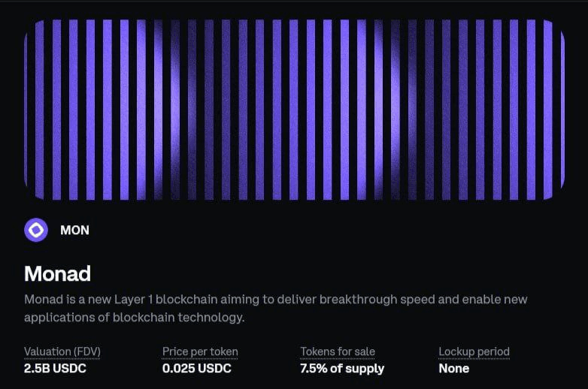Select the MON ticker label

[x=74, y=230]
